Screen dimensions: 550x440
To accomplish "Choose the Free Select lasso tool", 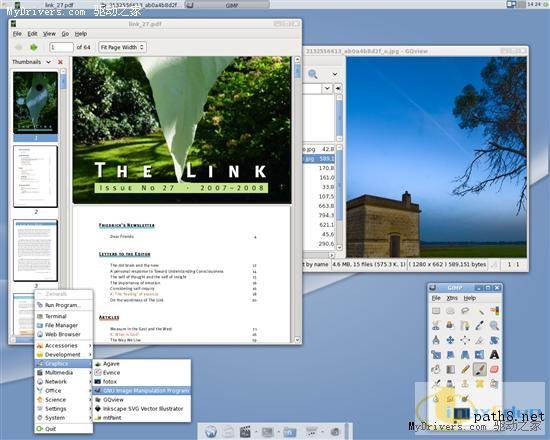I will pos(465,311).
